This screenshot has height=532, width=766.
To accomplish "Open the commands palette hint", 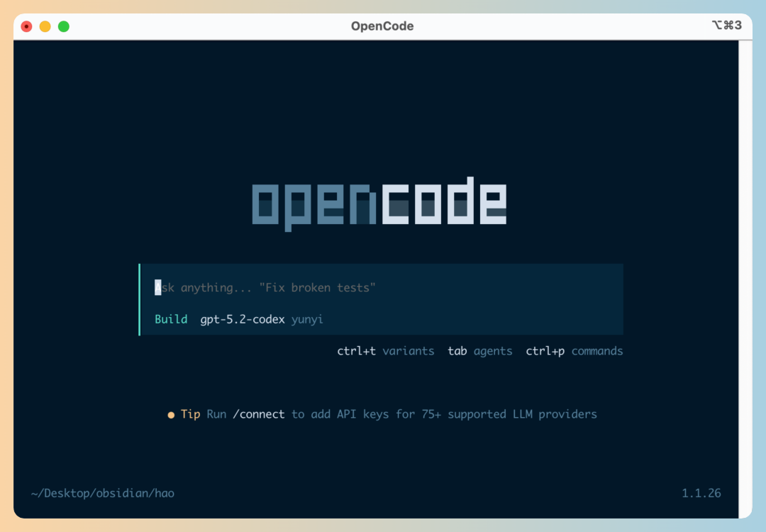I will 596,350.
